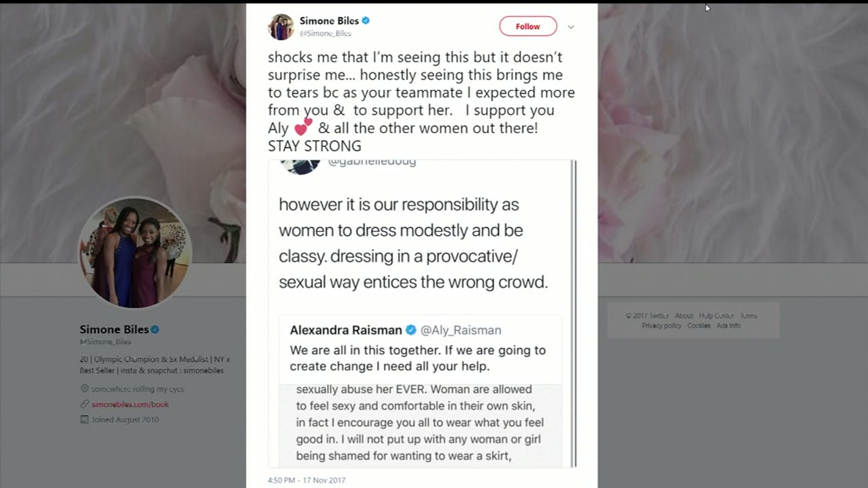The image size is (868, 488).
Task: Open the Ads info footer link
Action: pos(729,325)
